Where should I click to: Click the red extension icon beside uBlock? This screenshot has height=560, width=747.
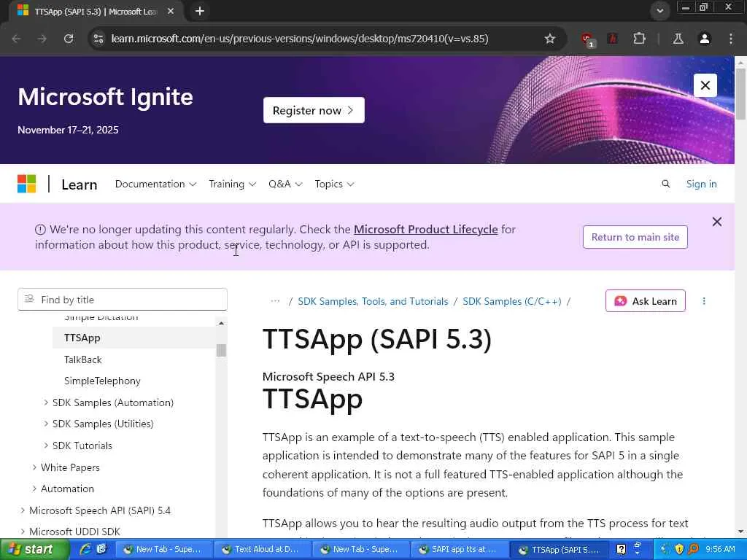(x=613, y=39)
